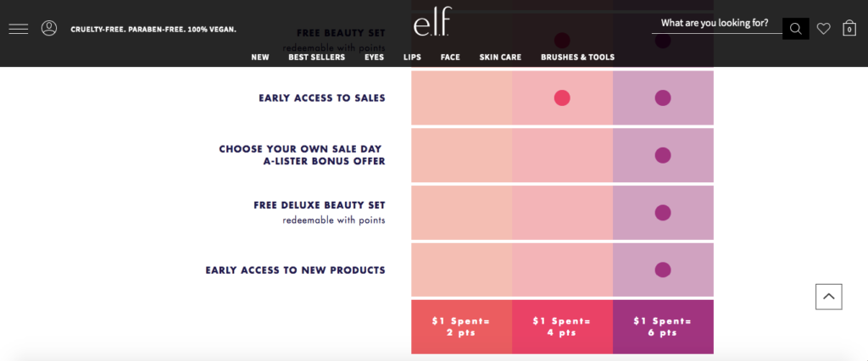Click into the 'What are you looking for?' search field
This screenshot has width=868, height=361.
717,24
